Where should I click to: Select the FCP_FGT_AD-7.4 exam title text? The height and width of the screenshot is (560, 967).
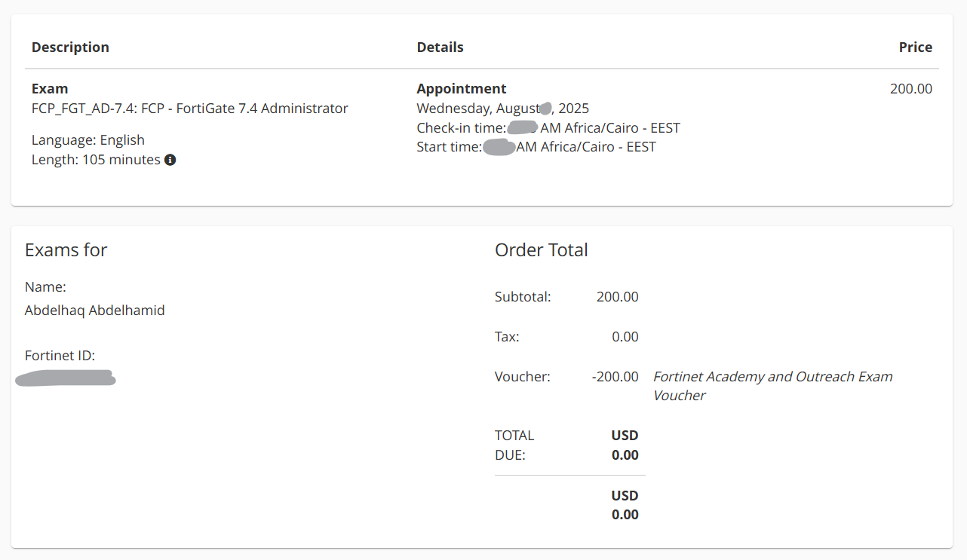(190, 109)
